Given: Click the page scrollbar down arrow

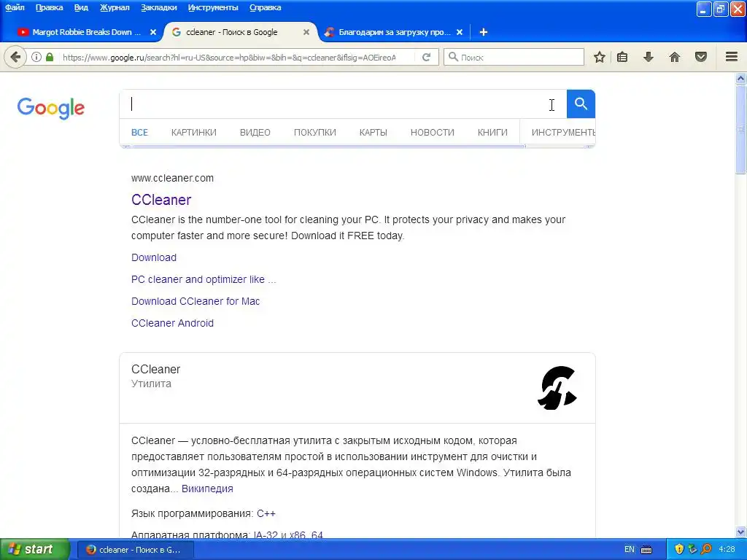Looking at the screenshot, I should click(x=741, y=532).
